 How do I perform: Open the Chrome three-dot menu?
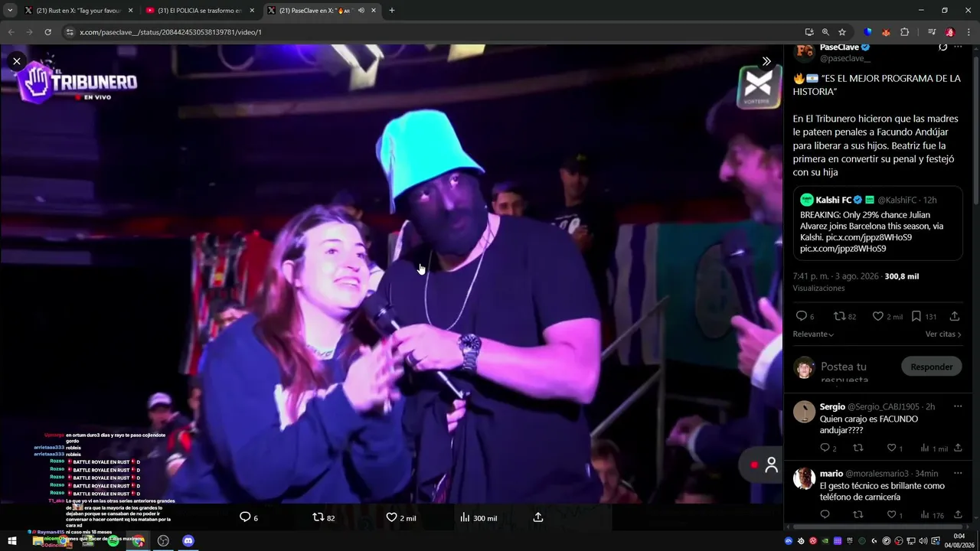coord(969,32)
